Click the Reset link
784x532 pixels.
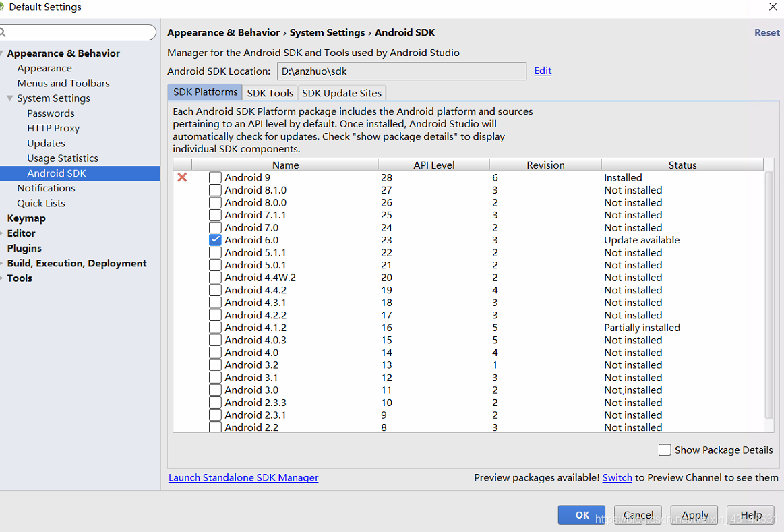[767, 32]
